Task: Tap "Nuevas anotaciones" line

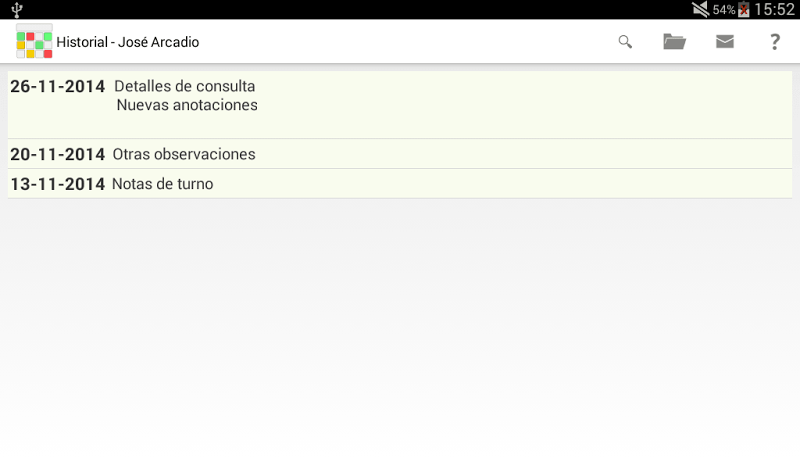Action: coord(187,105)
